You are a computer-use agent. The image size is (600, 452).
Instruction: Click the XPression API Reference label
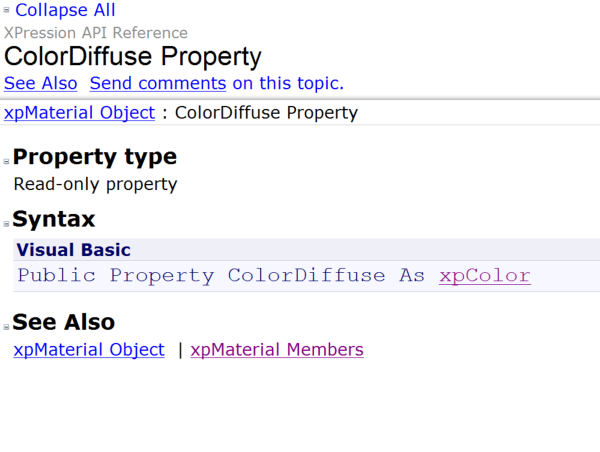click(96, 33)
